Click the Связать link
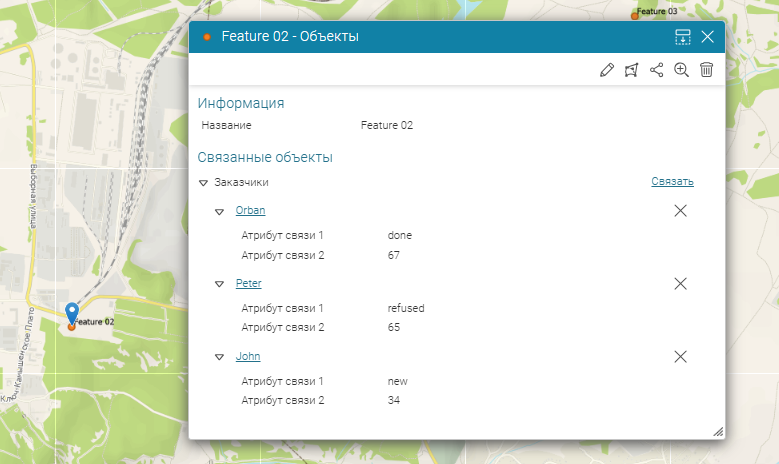 click(x=672, y=182)
